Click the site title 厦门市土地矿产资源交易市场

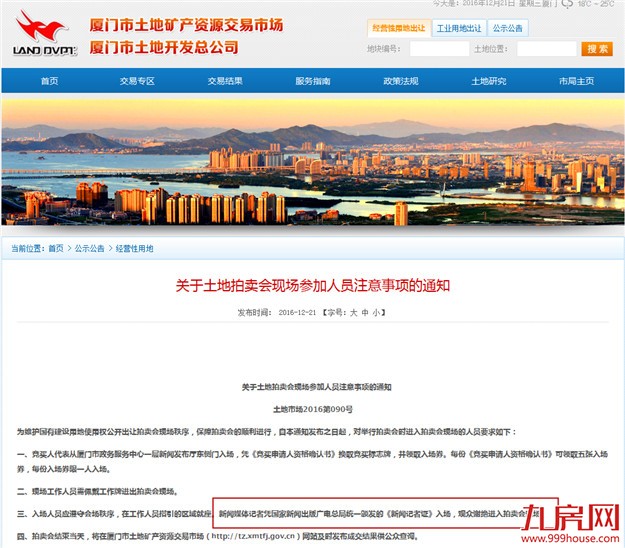pos(186,25)
